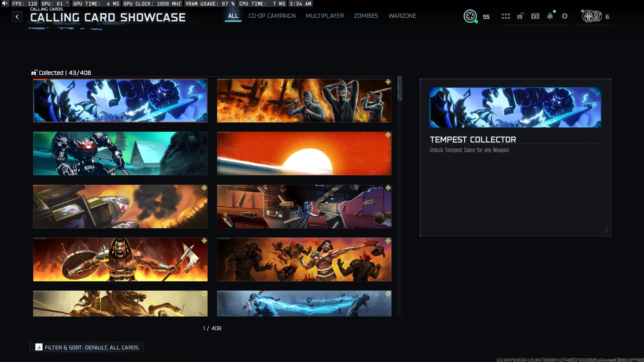The height and width of the screenshot is (362, 644).
Task: Select the burning ninjas calling card
Action: (304, 101)
